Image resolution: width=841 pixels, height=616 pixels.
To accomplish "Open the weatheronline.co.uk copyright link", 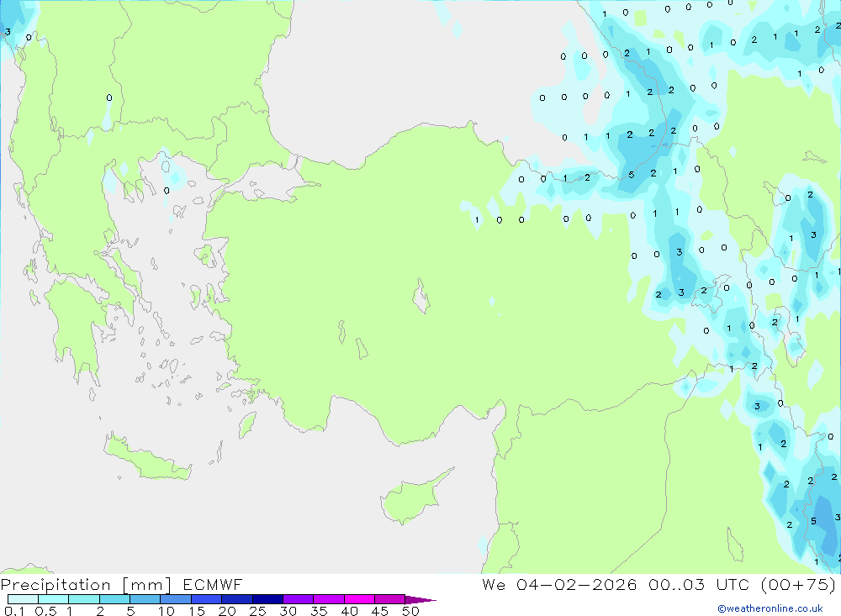I will coord(770,608).
